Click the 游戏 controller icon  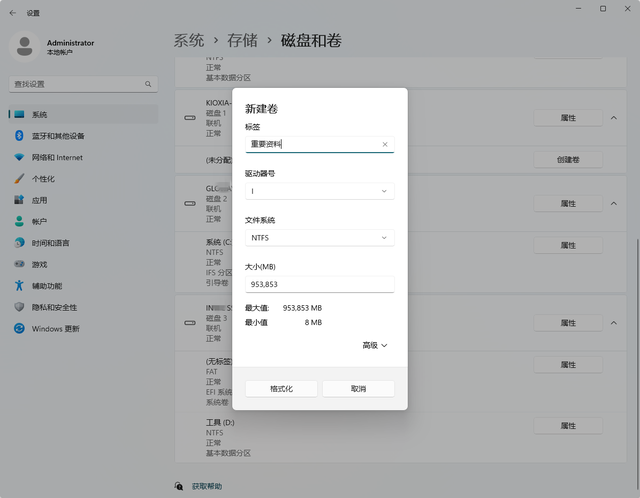(19, 264)
